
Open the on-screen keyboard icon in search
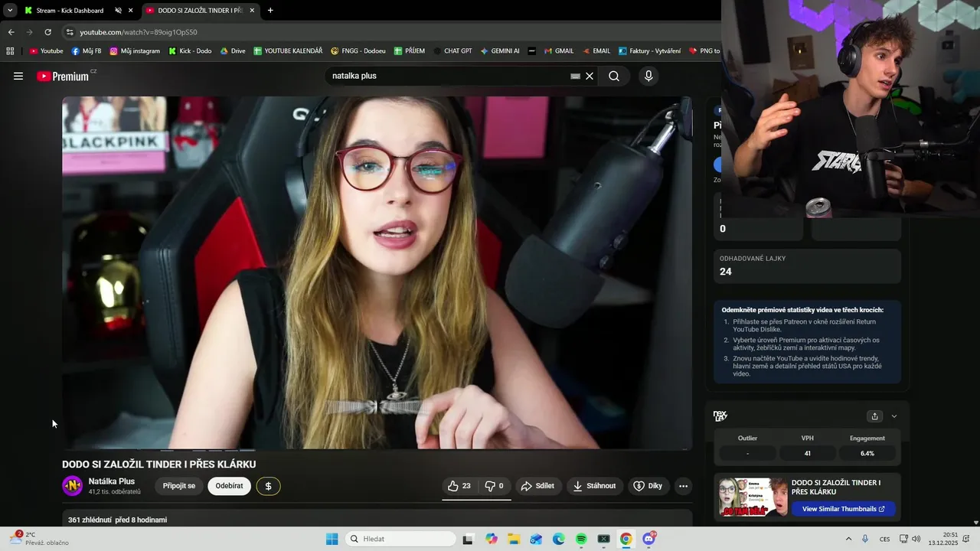pos(575,76)
